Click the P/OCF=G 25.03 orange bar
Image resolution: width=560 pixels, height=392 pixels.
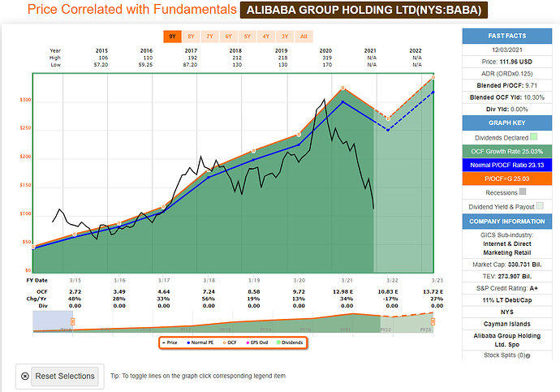click(506, 179)
